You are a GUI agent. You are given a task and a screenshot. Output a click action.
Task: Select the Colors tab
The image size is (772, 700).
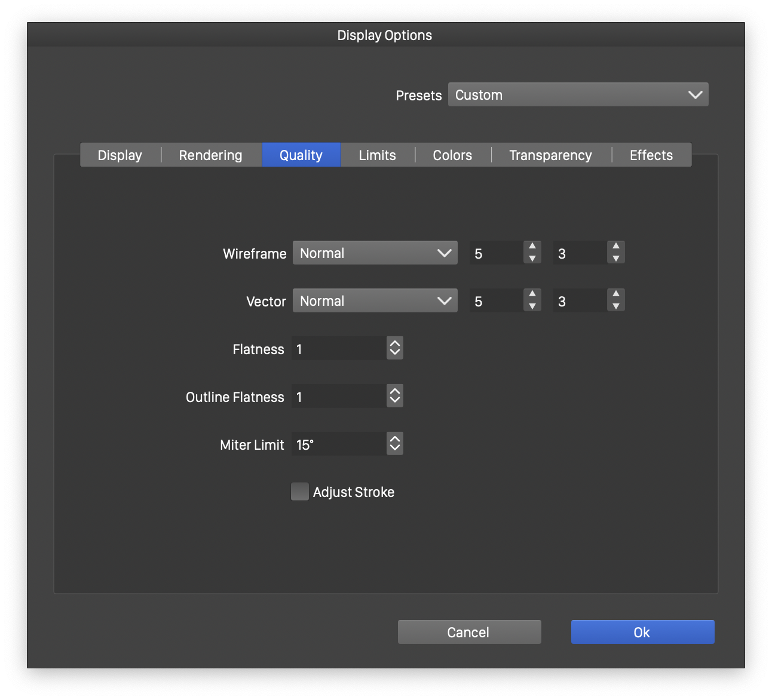click(452, 155)
